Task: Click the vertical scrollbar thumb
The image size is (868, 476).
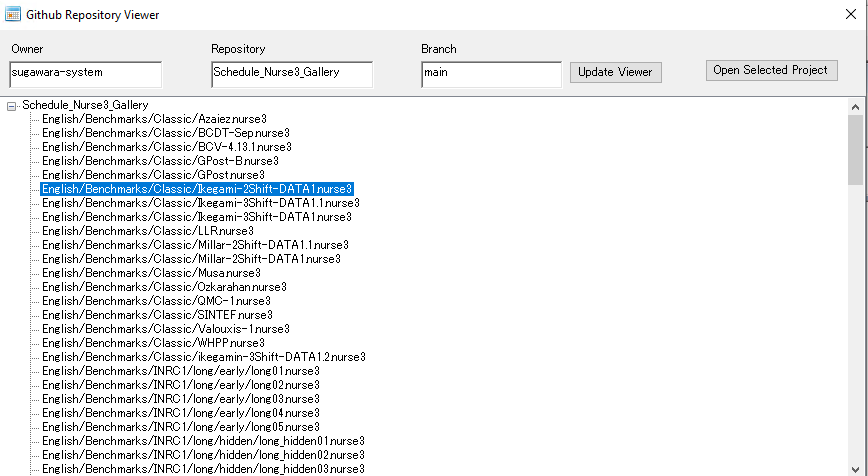Action: point(855,149)
